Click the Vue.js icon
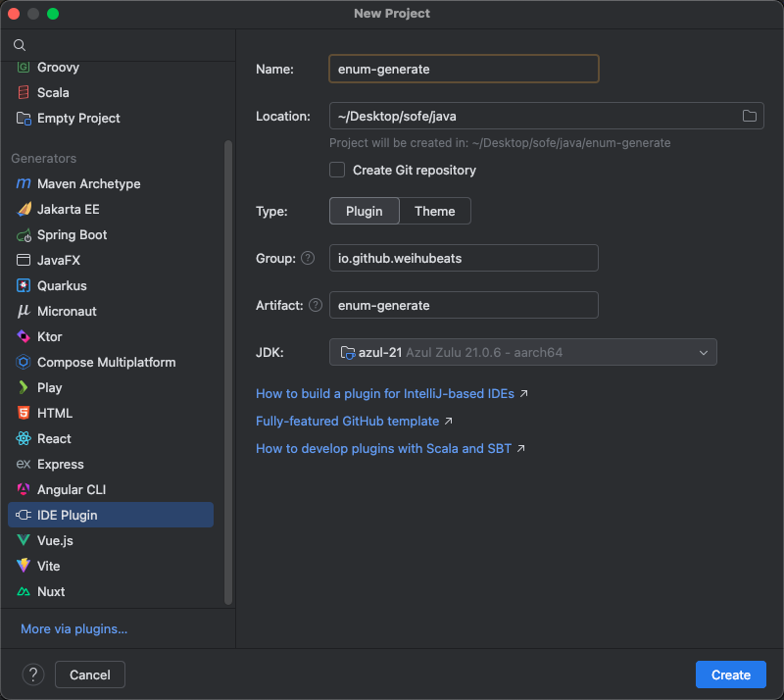784x700 pixels. point(23,540)
